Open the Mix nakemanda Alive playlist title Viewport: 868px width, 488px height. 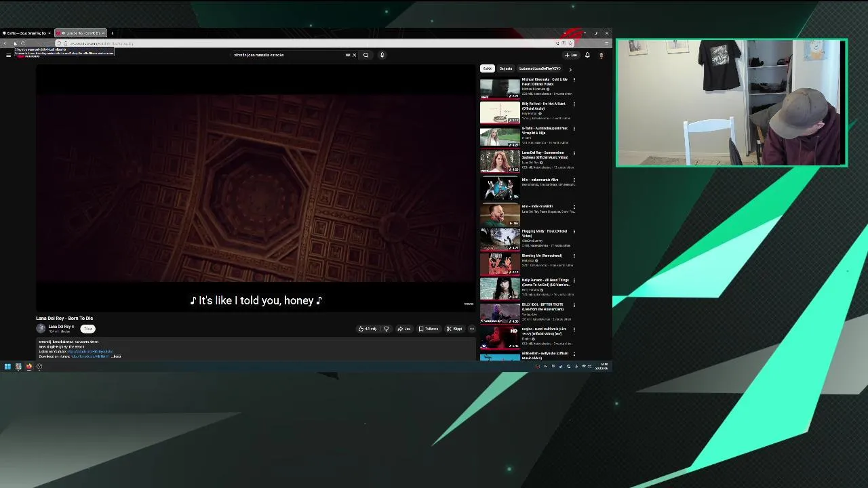click(x=540, y=180)
